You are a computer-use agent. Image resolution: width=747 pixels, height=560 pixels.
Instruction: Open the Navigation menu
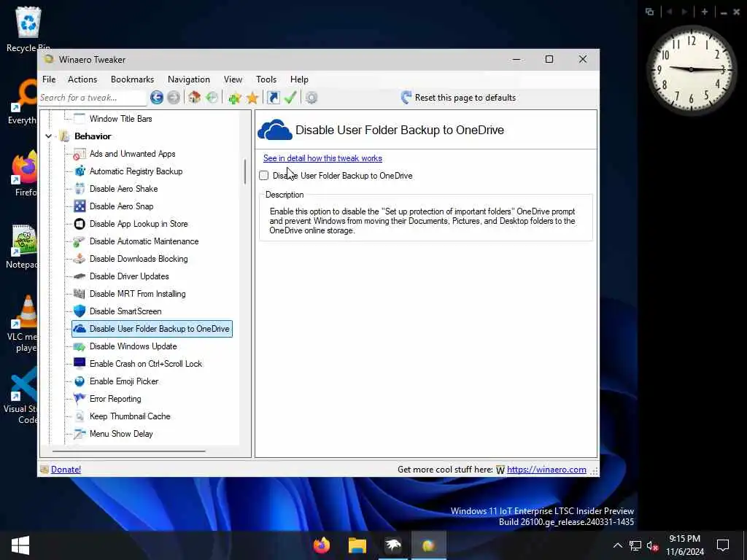tap(189, 79)
